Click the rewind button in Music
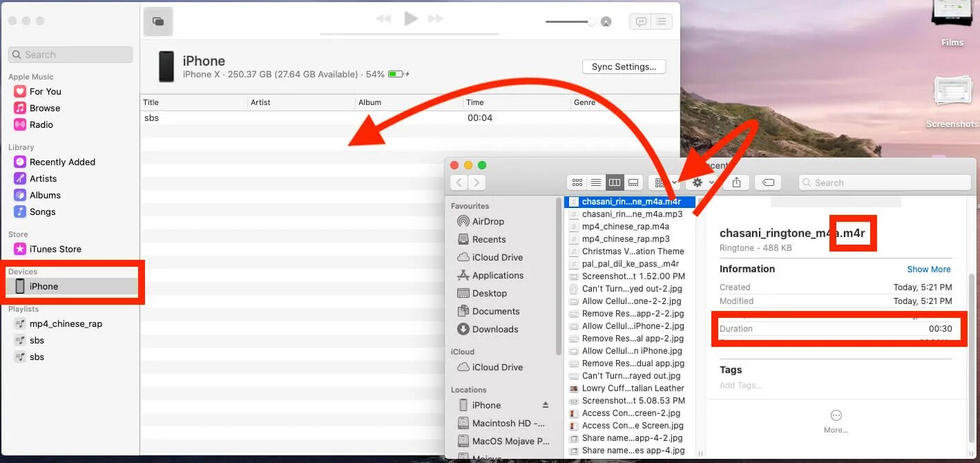 pos(383,19)
